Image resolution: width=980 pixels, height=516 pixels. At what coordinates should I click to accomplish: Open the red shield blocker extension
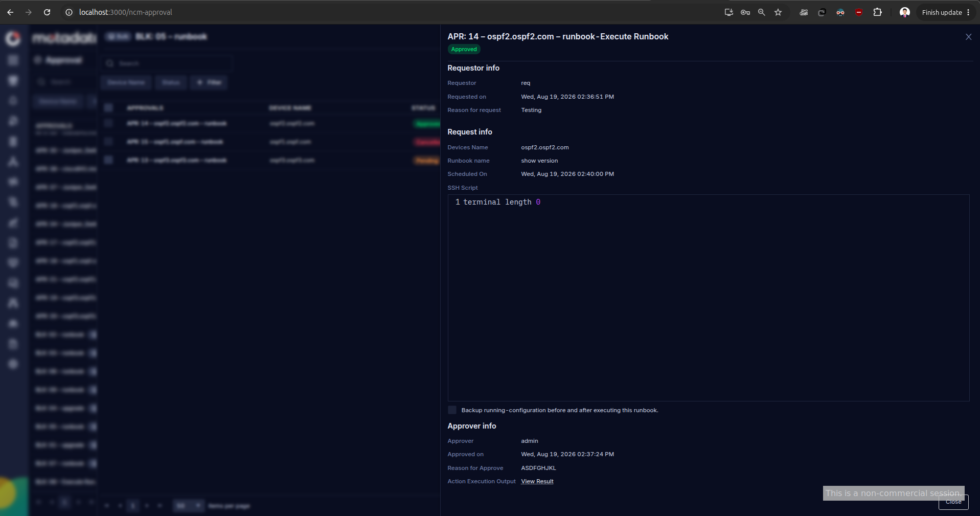tap(859, 12)
